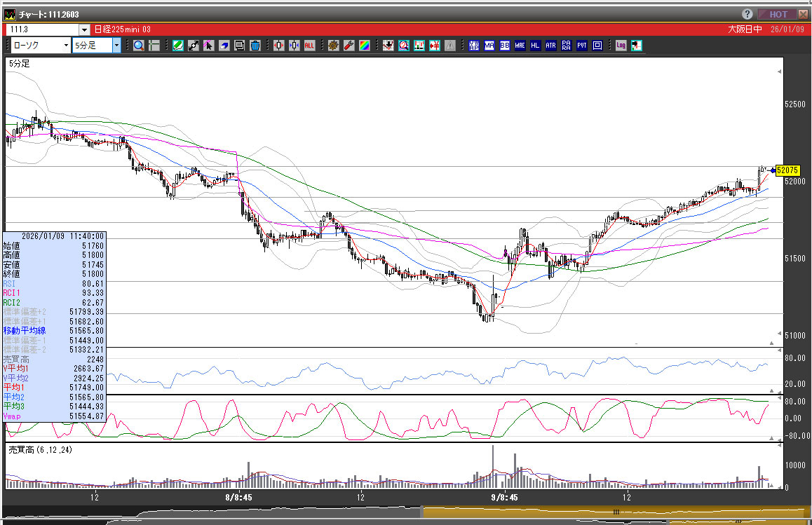Click the crosshair cursor tool icon
The height and width of the screenshot is (525, 812).
click(x=154, y=46)
